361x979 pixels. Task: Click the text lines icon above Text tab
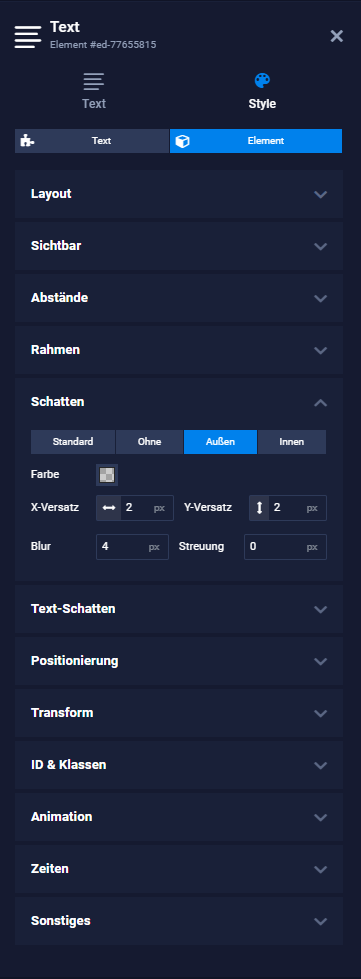[x=94, y=81]
